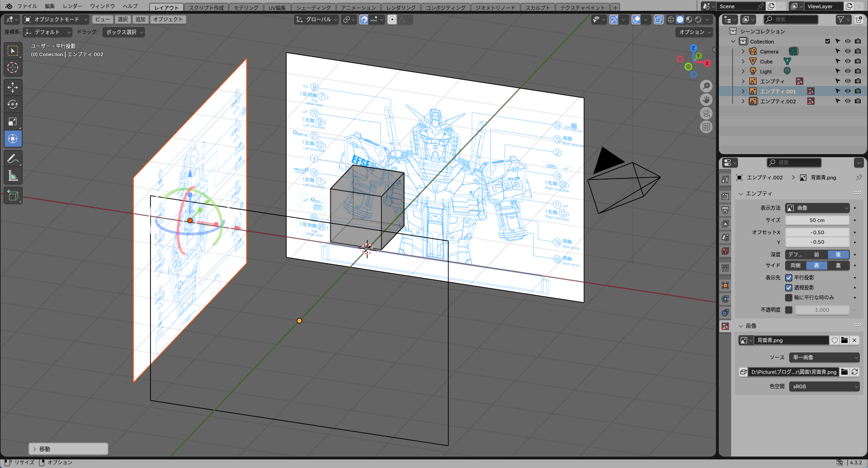868x468 pixels.
Task: Open the 色空間 sRGB dropdown
Action: [x=824, y=386]
